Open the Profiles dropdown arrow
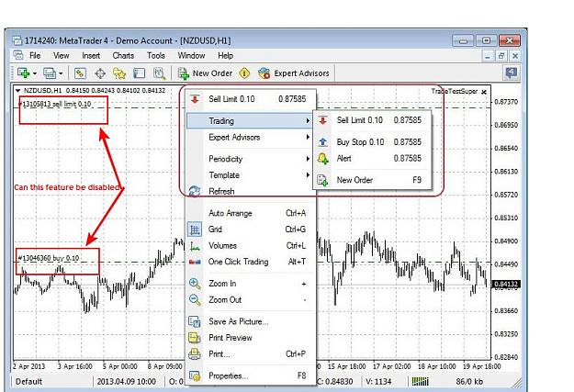 (x=61, y=73)
